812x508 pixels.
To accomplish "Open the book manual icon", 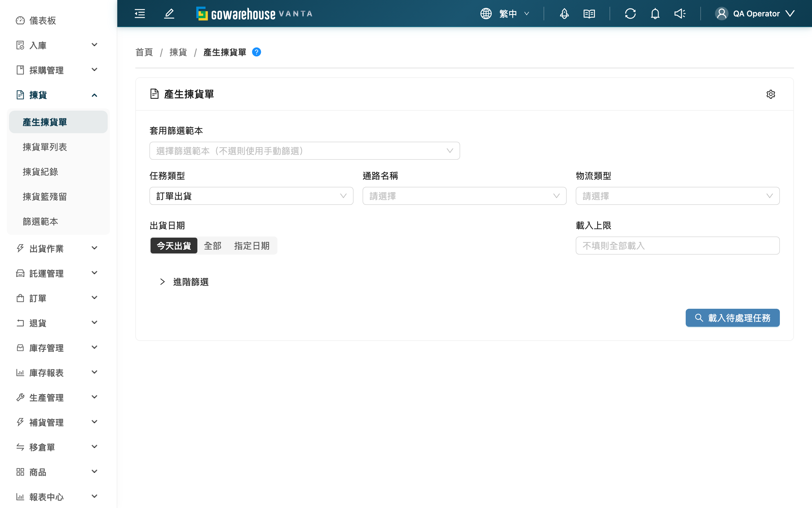I will click(589, 14).
